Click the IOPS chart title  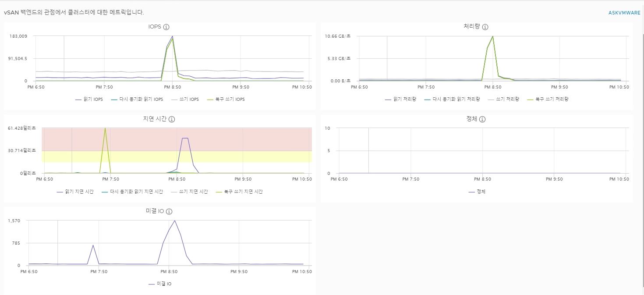point(155,27)
